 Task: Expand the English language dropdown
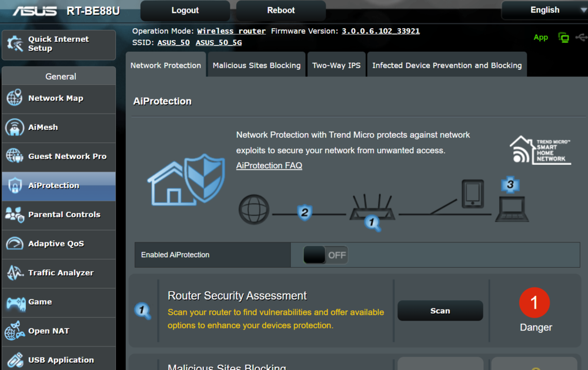(x=544, y=10)
